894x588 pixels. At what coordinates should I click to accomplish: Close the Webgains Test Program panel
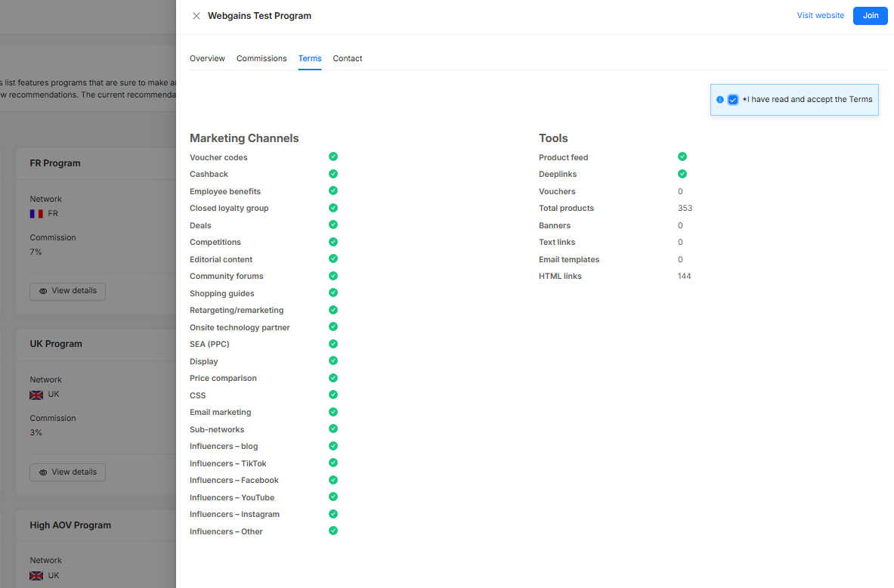click(196, 16)
